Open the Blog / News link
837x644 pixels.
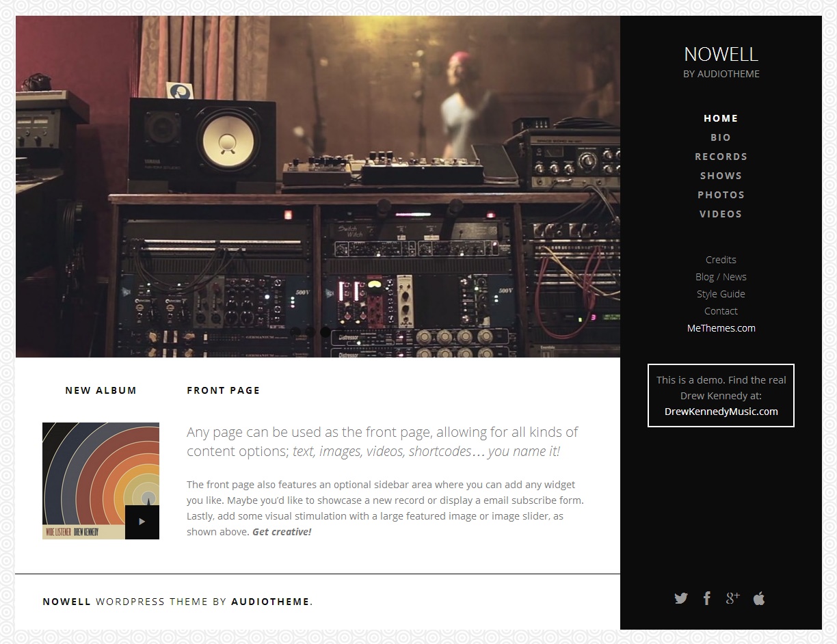(x=721, y=277)
